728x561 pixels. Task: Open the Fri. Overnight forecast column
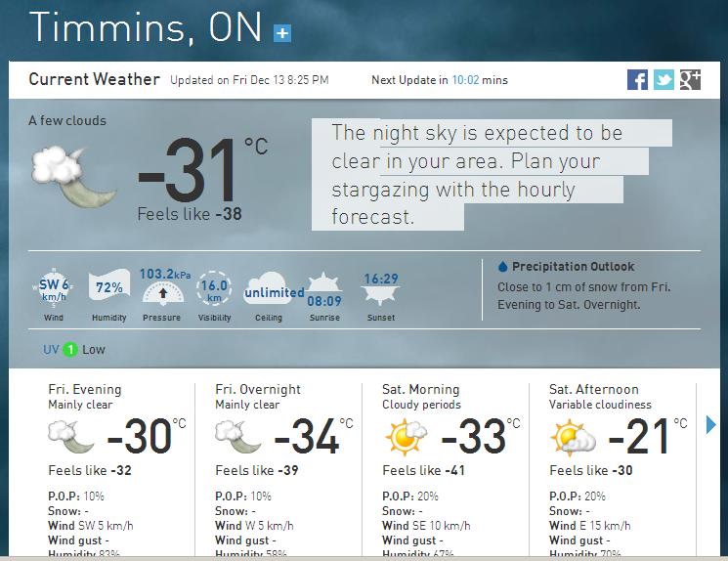click(258, 389)
